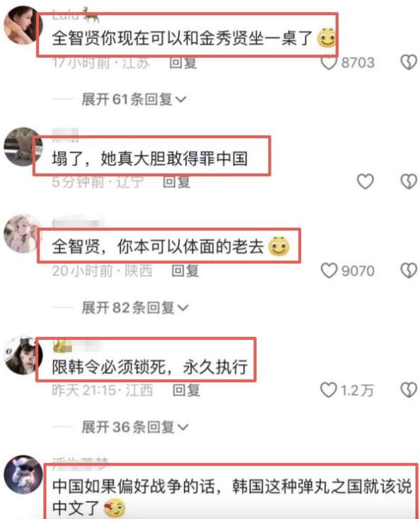The width and height of the screenshot is (420, 519).
Task: Select comment text 你本可以体面的老去
Action: pos(191,247)
